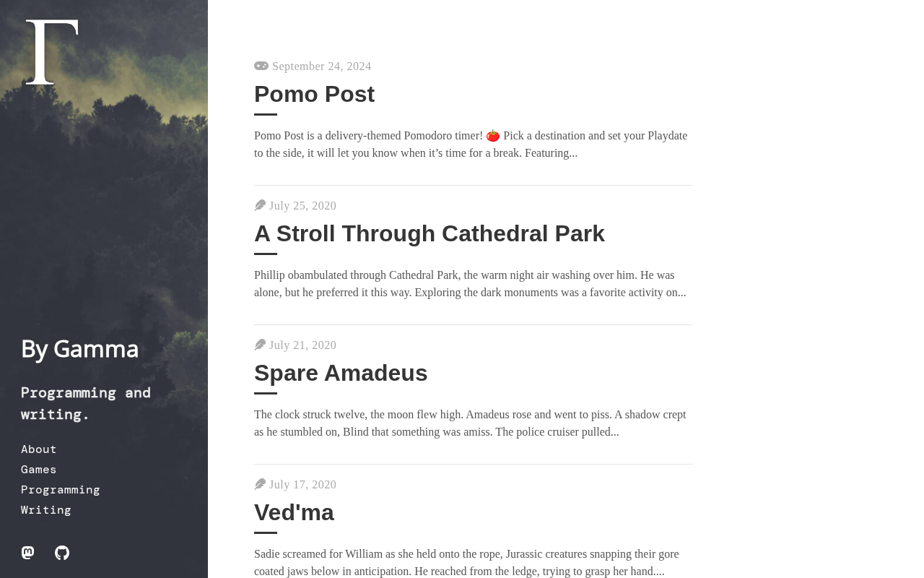Go to the Games section
This screenshot has width=924, height=578.
coord(39,470)
